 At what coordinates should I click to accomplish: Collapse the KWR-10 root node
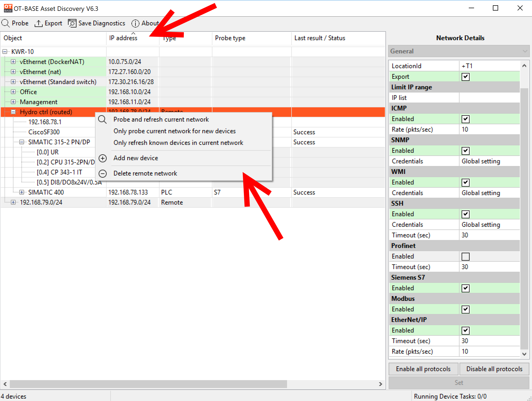coord(5,52)
